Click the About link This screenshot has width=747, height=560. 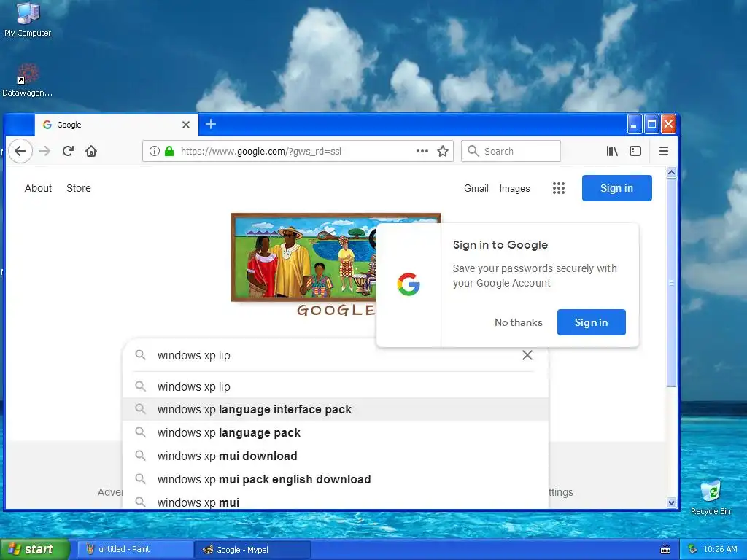(x=38, y=188)
